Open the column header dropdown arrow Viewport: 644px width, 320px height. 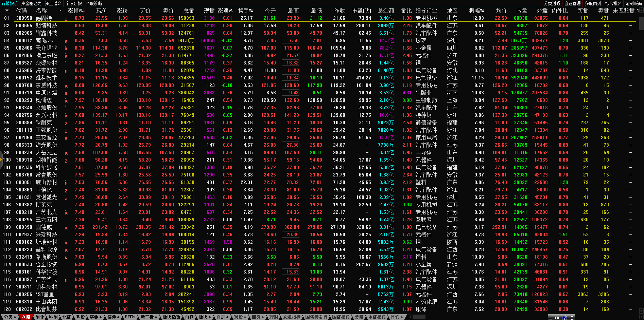[x=7, y=11]
